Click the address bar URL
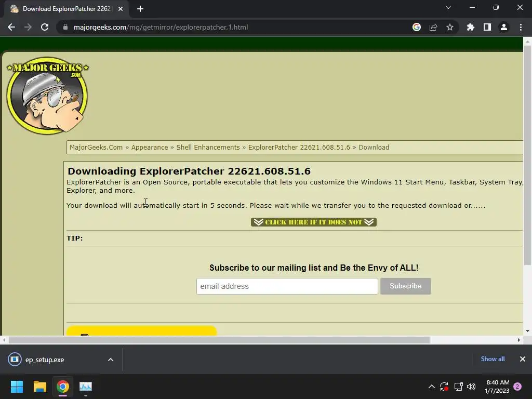The image size is (532, 399). [161, 27]
